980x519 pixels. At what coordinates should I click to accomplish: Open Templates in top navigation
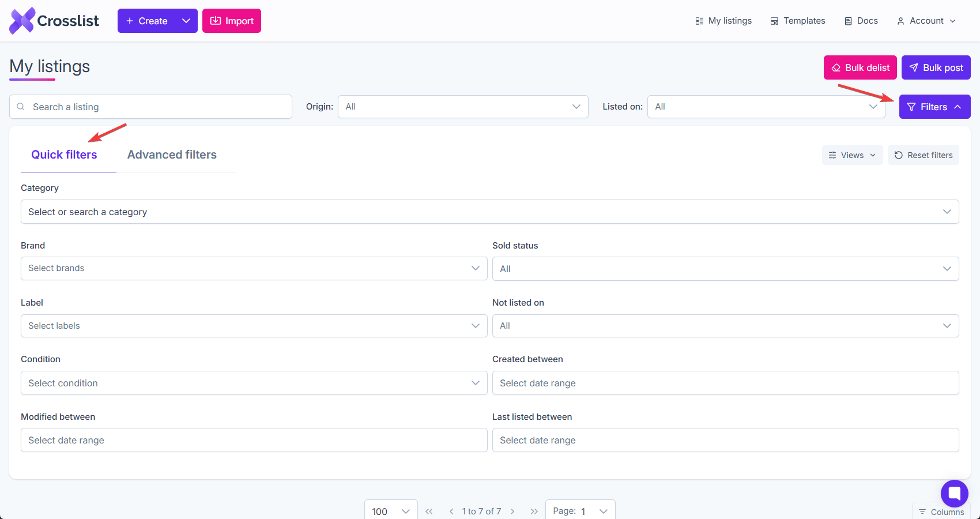(798, 21)
